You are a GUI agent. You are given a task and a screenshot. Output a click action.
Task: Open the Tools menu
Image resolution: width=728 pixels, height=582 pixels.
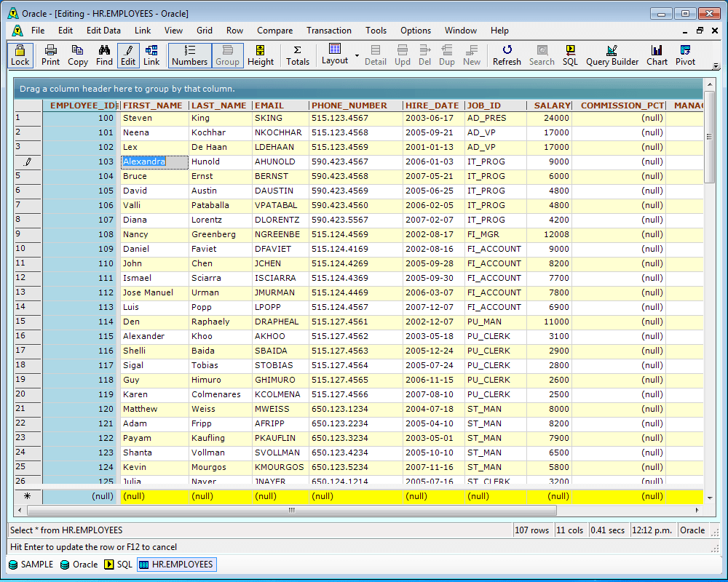[376, 31]
